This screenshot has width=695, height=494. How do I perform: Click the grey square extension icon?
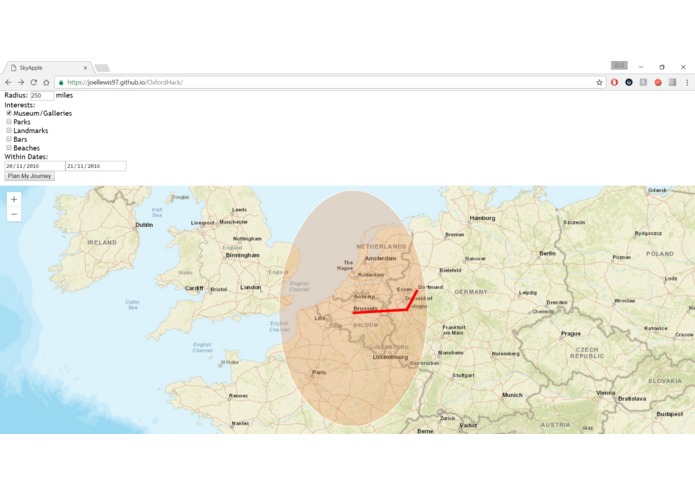(643, 82)
